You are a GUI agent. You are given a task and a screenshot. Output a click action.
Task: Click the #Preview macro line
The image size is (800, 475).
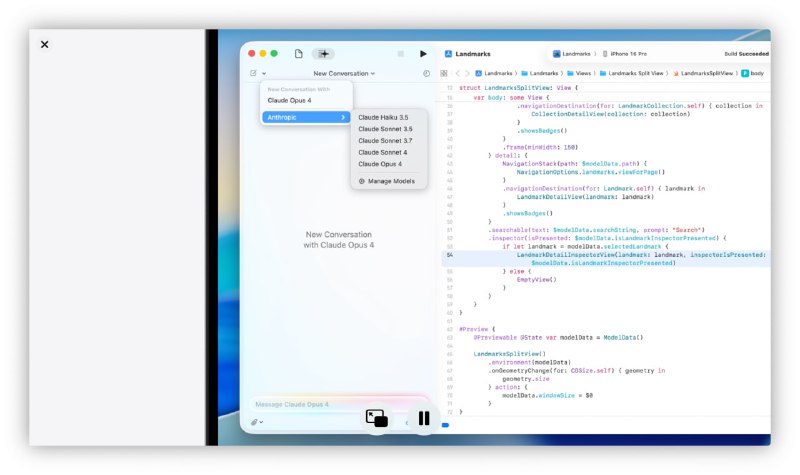click(x=477, y=329)
